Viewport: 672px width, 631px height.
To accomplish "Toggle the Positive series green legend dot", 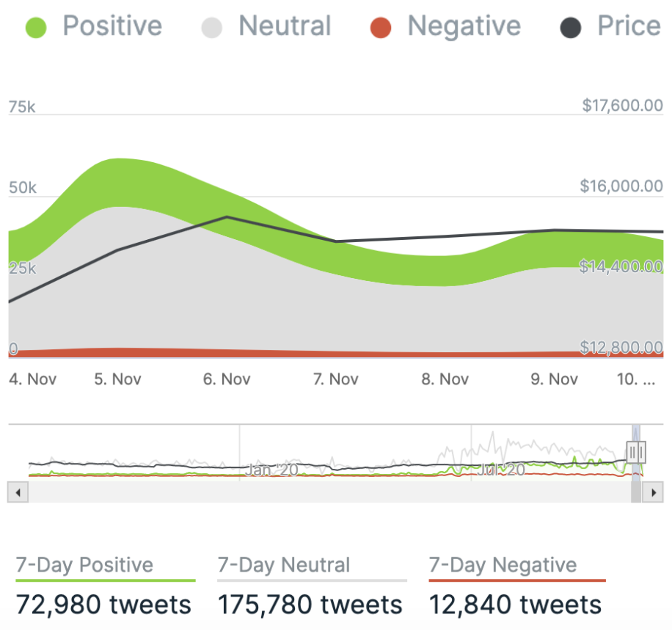I will (x=35, y=28).
